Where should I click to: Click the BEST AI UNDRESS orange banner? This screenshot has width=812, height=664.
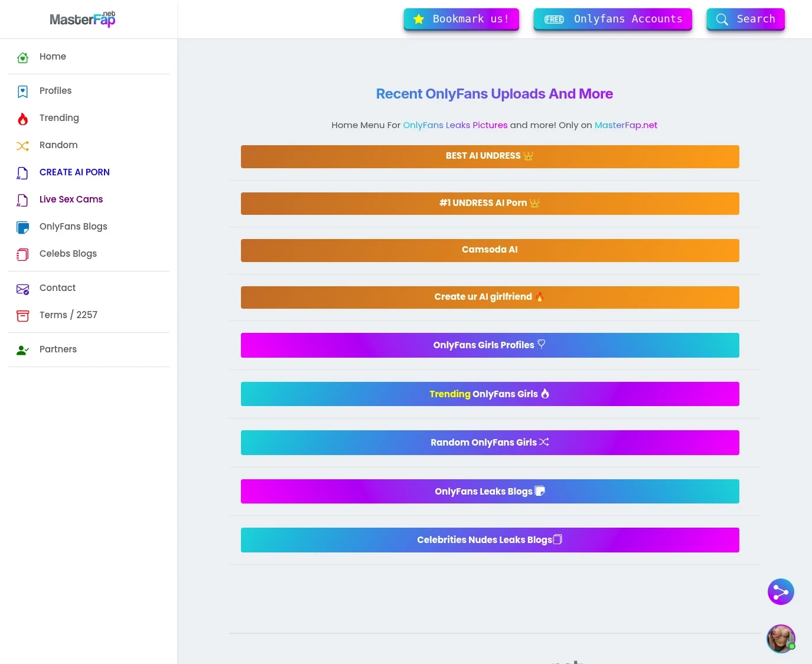click(490, 156)
